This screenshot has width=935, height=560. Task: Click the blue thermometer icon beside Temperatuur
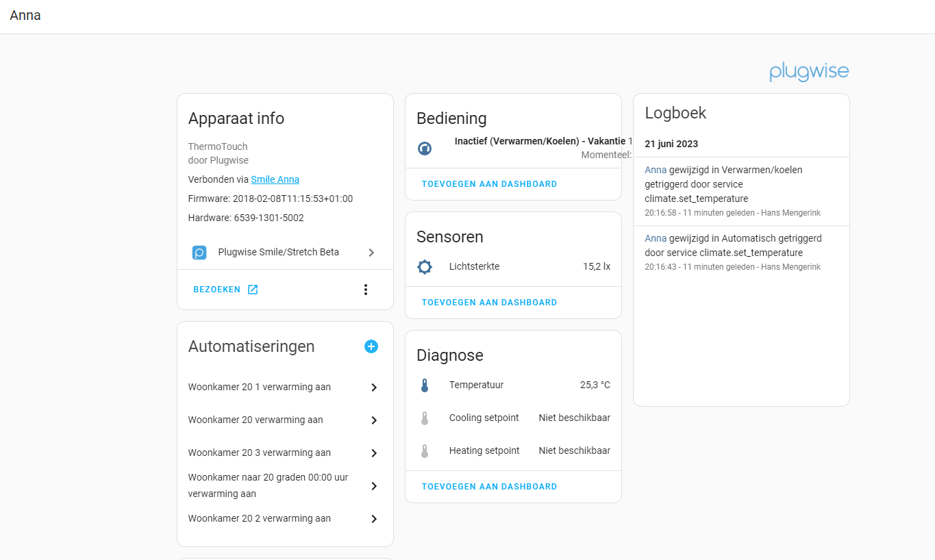pos(425,385)
